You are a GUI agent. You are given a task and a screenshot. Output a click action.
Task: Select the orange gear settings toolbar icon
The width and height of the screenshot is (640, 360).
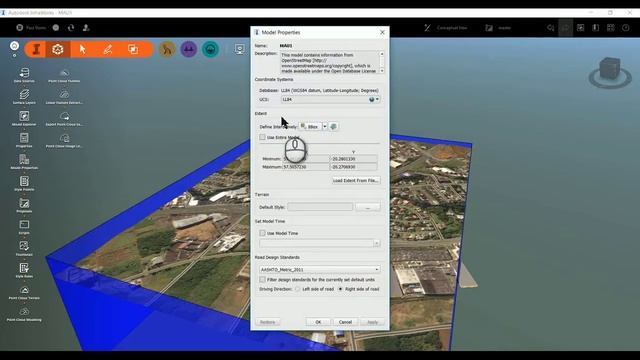coord(58,49)
